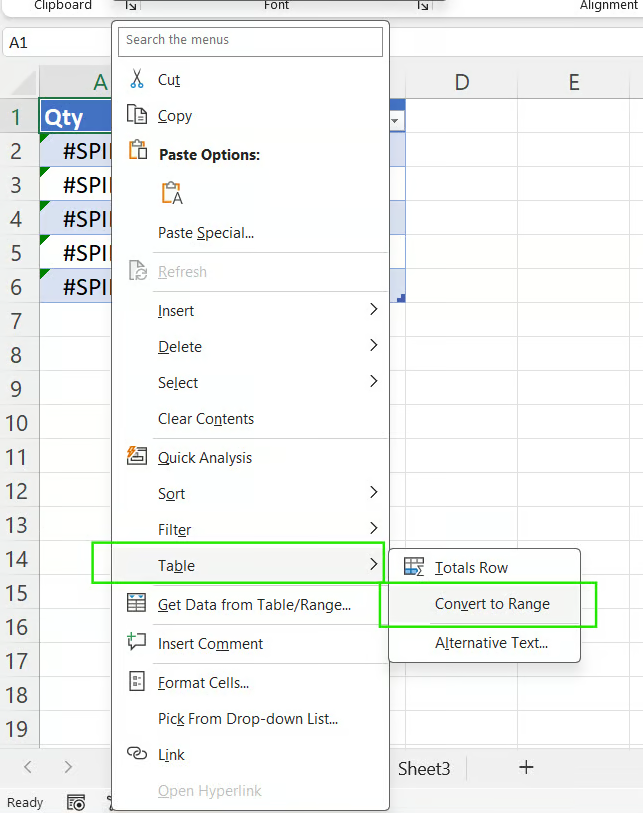Click the Keep Text Only paste icon
The width and height of the screenshot is (643, 813).
tap(171, 193)
